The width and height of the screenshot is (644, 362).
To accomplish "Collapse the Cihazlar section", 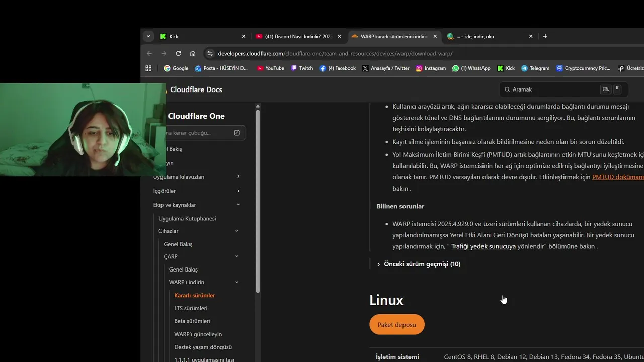I will [x=237, y=231].
